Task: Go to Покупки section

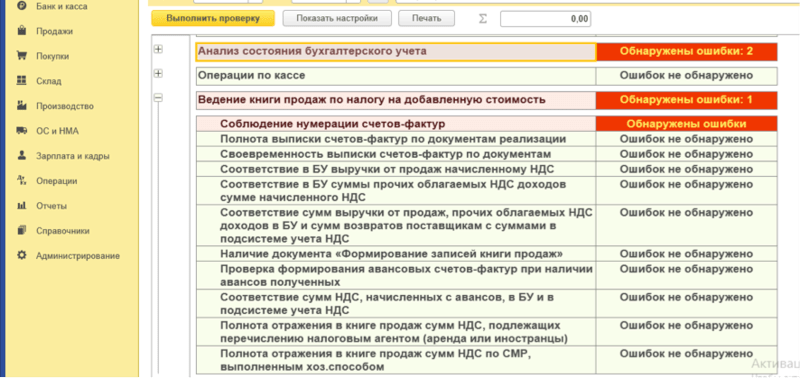Action: pyautogui.click(x=52, y=56)
